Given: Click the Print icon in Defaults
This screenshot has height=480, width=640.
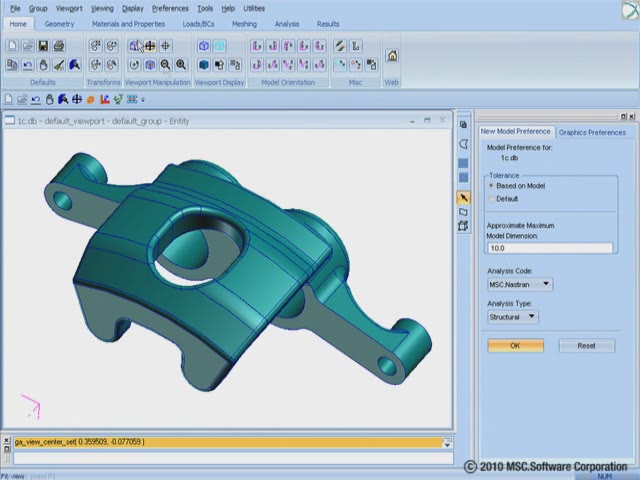Looking at the screenshot, I should pyautogui.click(x=59, y=46).
